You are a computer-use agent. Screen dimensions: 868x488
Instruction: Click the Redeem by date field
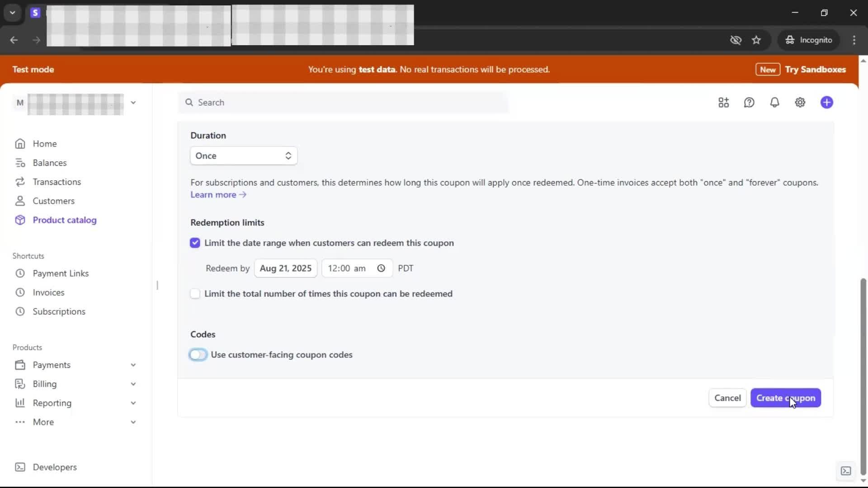[285, 268]
